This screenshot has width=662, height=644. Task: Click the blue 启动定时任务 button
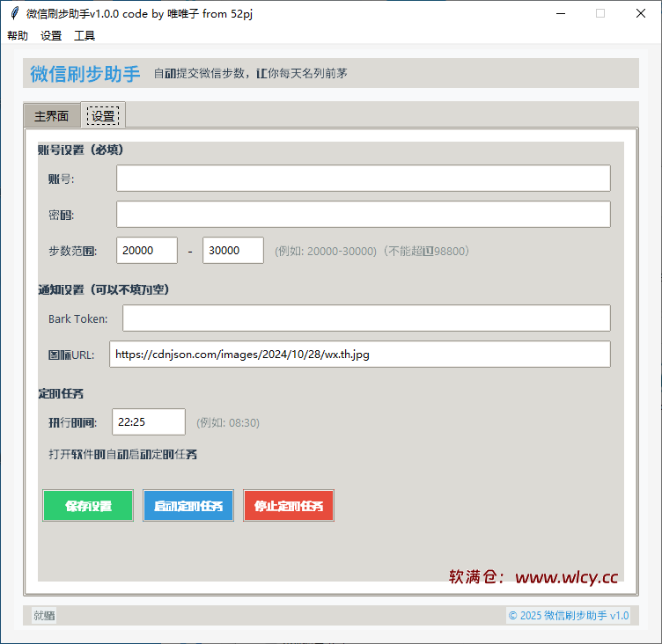click(x=188, y=506)
